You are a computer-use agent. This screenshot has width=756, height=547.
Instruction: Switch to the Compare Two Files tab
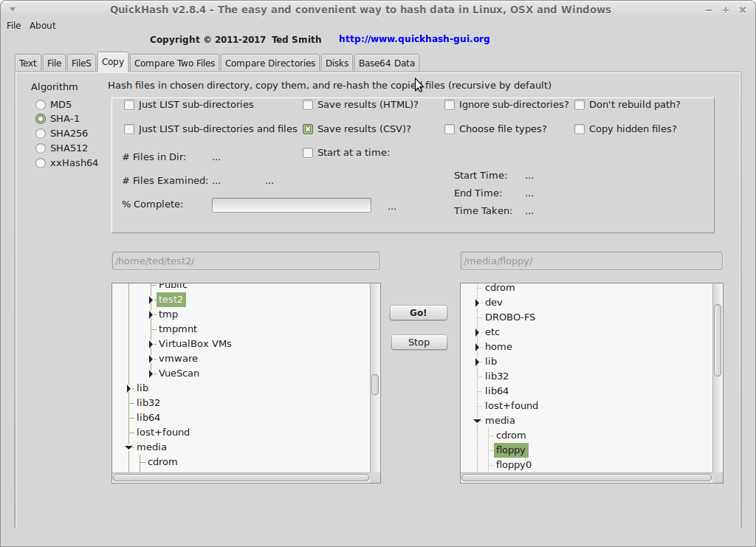pyautogui.click(x=174, y=63)
